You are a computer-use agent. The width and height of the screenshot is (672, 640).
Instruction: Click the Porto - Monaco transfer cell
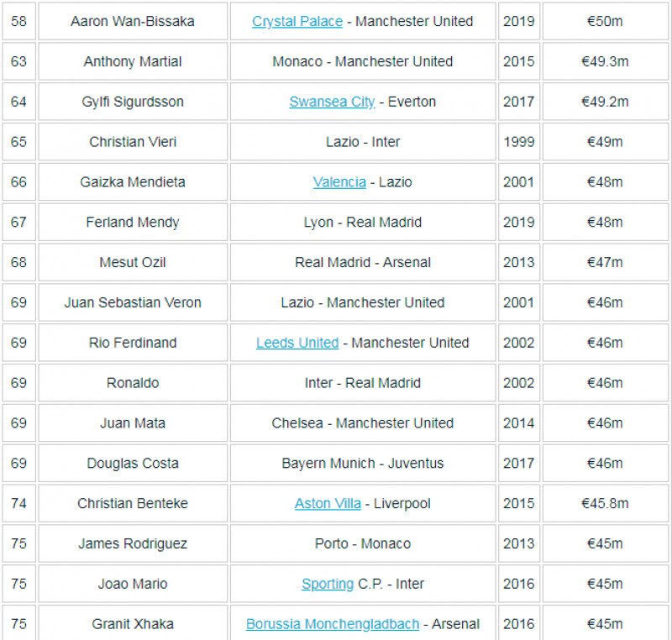(363, 543)
